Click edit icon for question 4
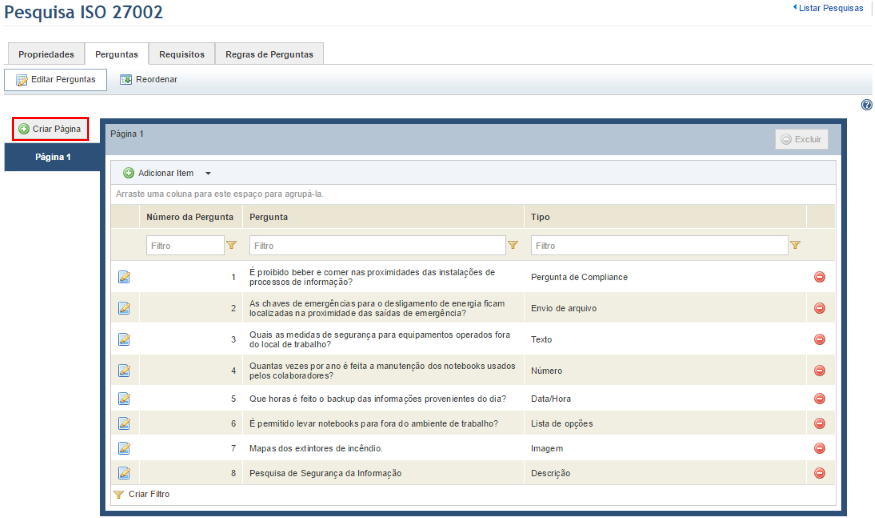Screen dimensions: 875x518 coord(124,371)
